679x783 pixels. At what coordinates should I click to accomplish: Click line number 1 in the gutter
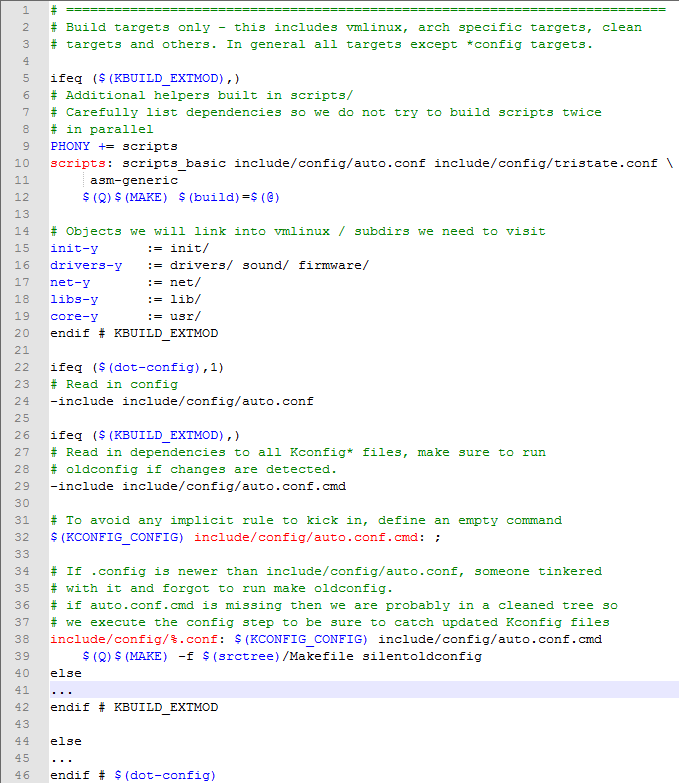pyautogui.click(x=25, y=10)
